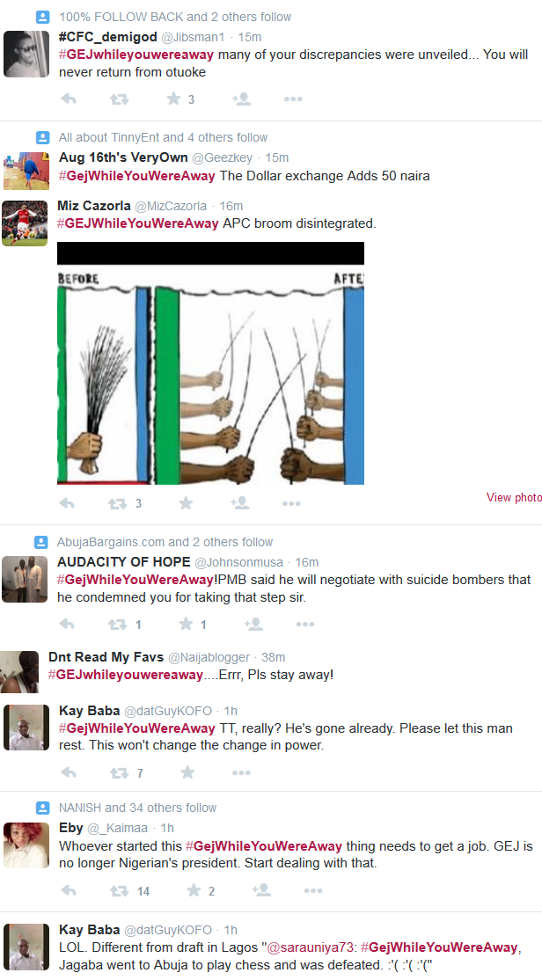Open more menu under the broom cartoon
Image resolution: width=542 pixels, height=980 pixels.
click(291, 503)
